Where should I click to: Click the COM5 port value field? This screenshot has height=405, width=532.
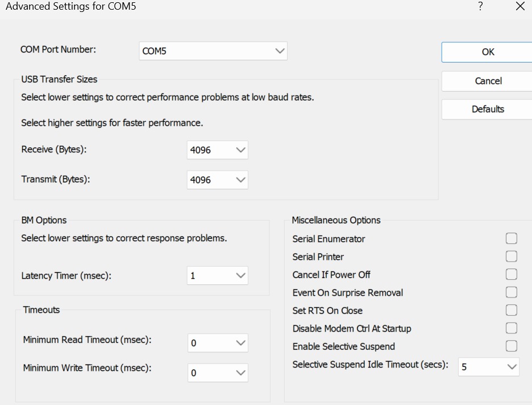pyautogui.click(x=213, y=51)
